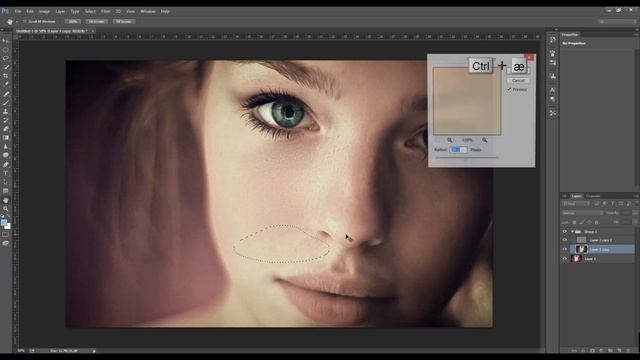640x360 pixels.
Task: Select the Lasso tool
Action: [x=6, y=58]
